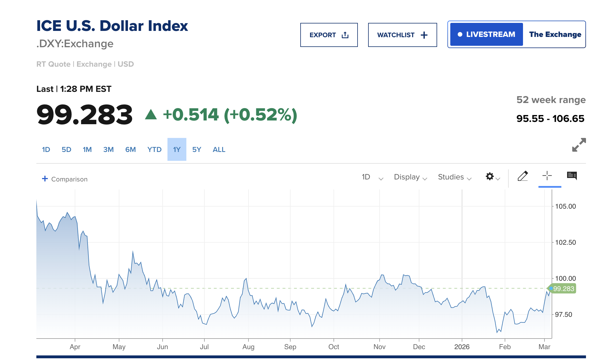Open the Studies dropdown
Viewport: 596px width, 364px height.
click(x=454, y=177)
